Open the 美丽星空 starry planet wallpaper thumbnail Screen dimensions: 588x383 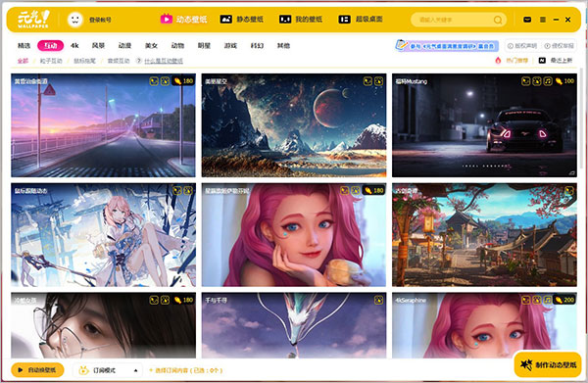tap(294, 125)
